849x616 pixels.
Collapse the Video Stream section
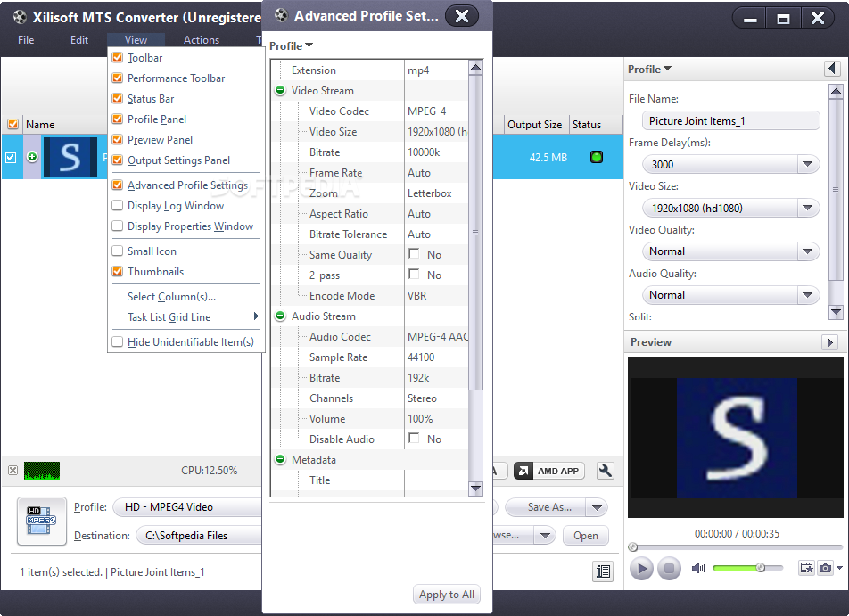coord(280,90)
